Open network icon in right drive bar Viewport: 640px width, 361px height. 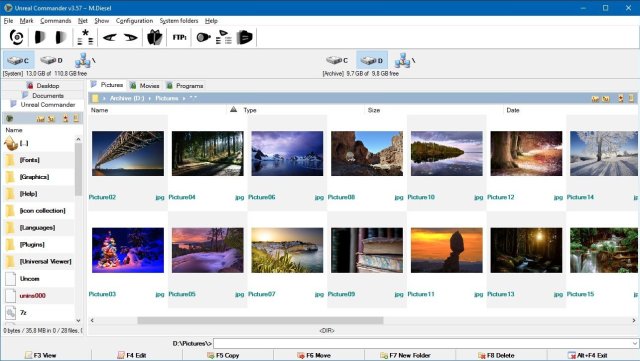click(404, 60)
